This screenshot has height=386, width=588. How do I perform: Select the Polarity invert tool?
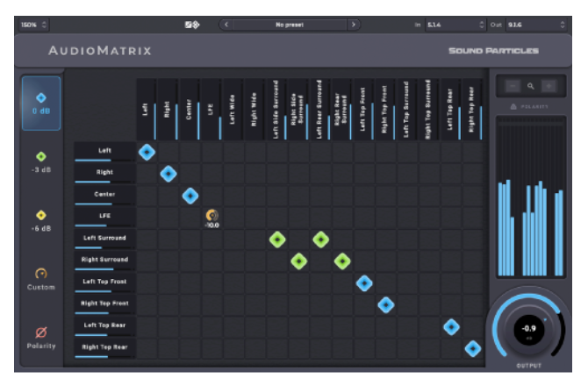(x=41, y=335)
